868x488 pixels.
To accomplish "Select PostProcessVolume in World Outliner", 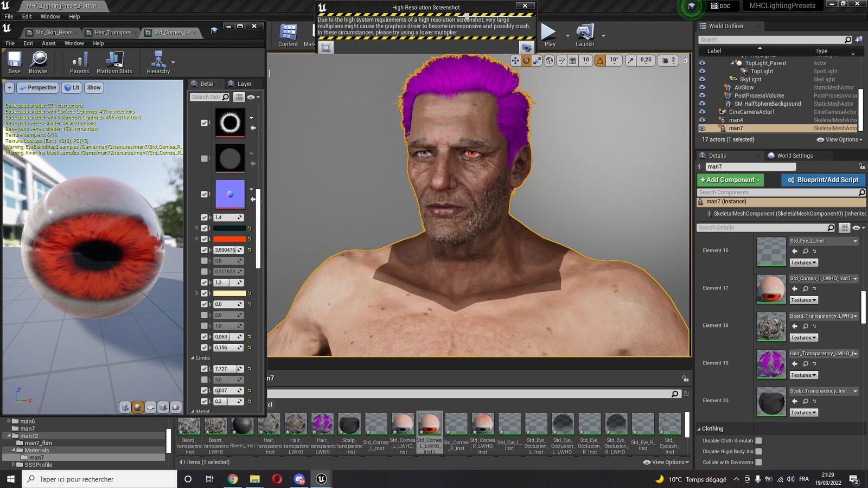I will point(759,95).
